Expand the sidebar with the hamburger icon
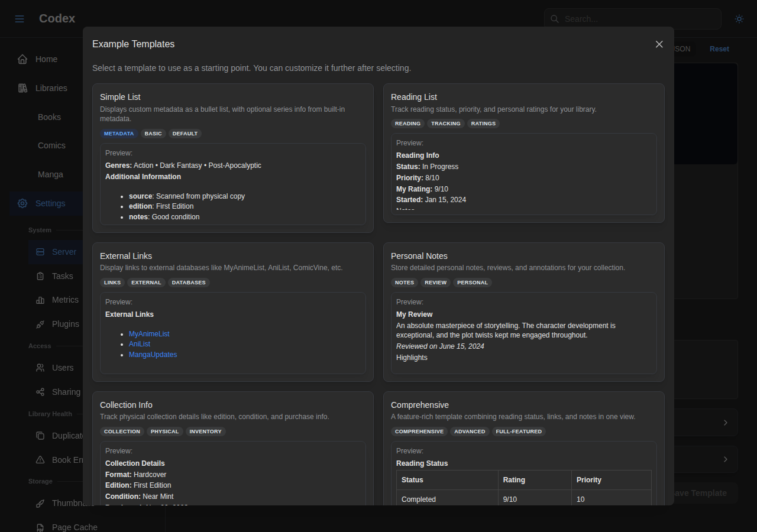This screenshot has width=757, height=532. 20,18
